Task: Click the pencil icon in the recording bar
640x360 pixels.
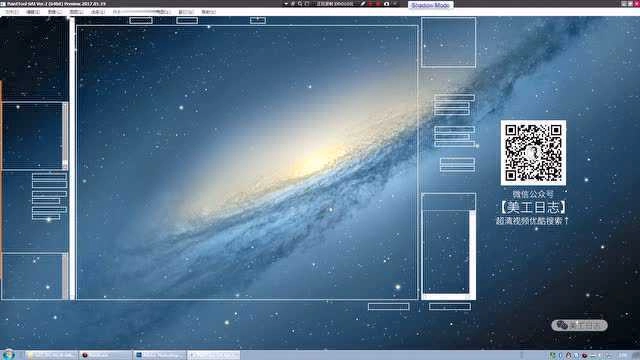Action: tap(362, 4)
